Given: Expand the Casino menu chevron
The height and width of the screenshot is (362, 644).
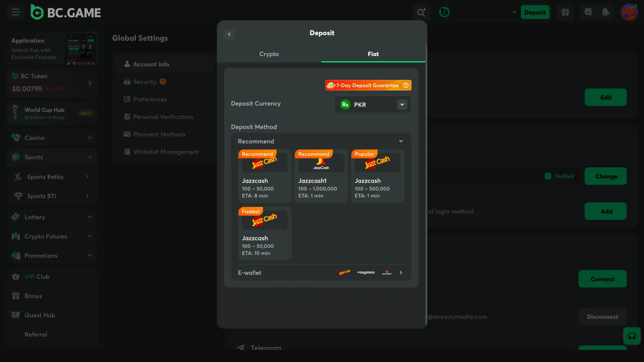Looking at the screenshot, I should point(90,137).
